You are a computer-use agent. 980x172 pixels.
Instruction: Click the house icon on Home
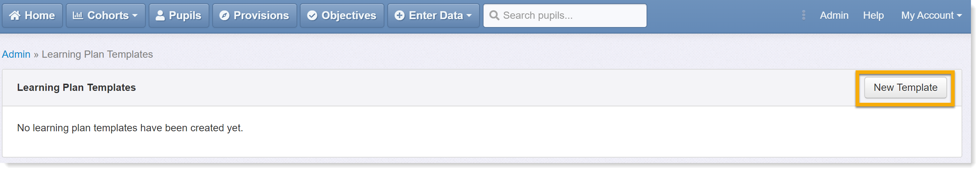[x=15, y=16]
